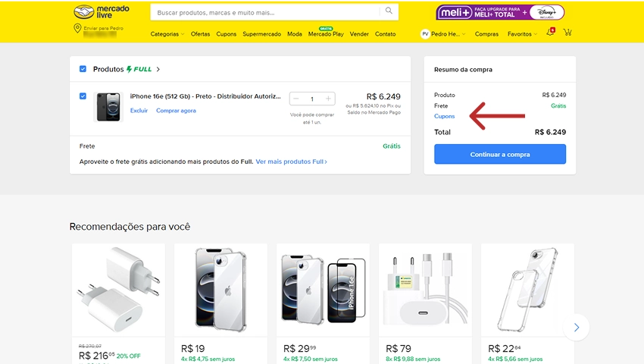Screen dimensions: 644x364
Task: Click the Resumo da compra heading
Action: point(463,70)
